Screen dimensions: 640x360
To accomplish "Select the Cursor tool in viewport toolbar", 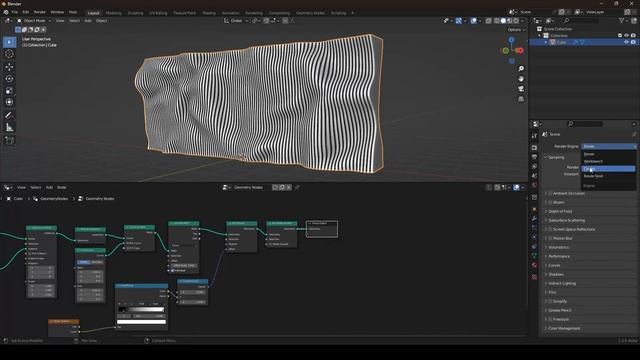I will pyautogui.click(x=9, y=54).
